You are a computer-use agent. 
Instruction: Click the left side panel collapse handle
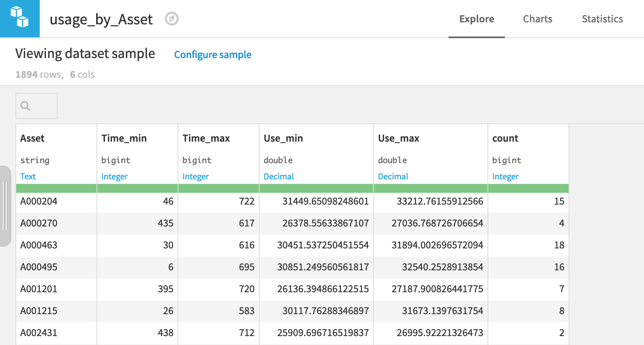coord(5,206)
